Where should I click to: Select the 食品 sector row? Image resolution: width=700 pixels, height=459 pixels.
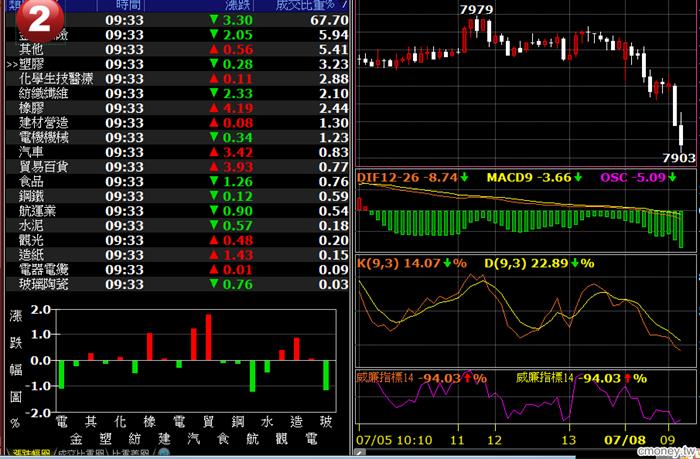tap(177, 181)
